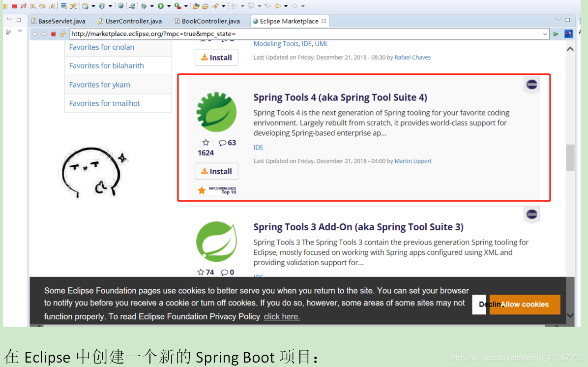Click the Next Annotation toolbar icon
This screenshot has height=367, width=588.
click(x=234, y=6)
